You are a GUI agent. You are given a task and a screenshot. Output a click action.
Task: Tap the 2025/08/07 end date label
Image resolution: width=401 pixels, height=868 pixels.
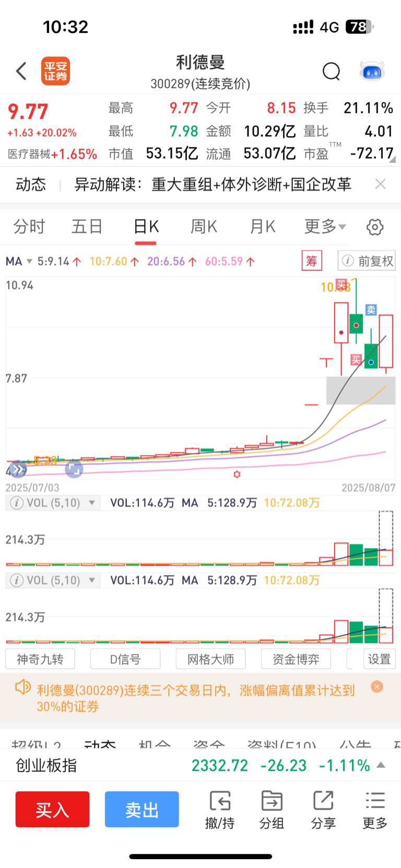369,487
